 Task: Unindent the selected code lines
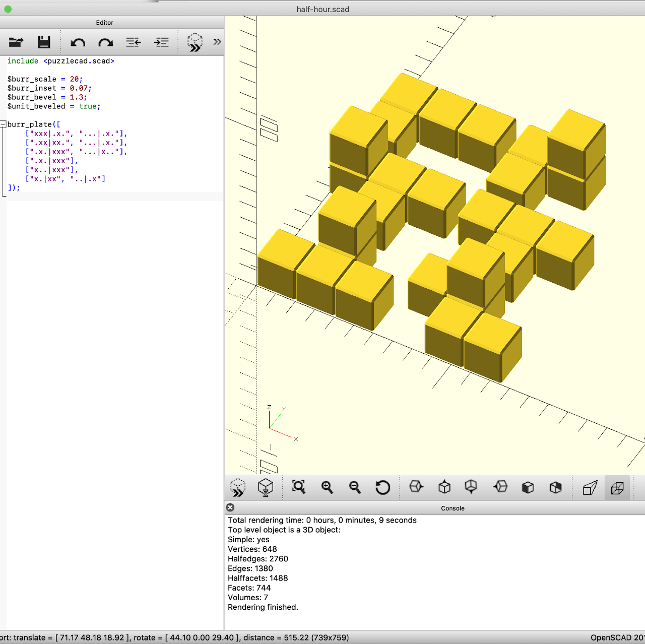(133, 42)
